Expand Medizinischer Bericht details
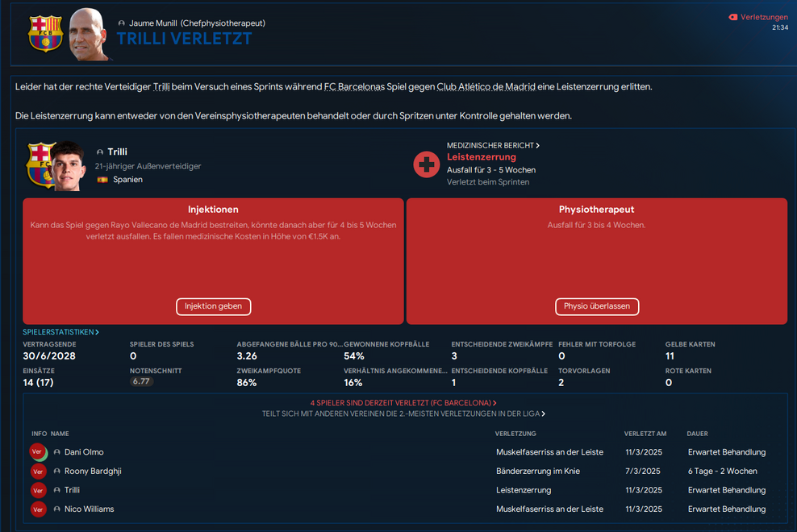The height and width of the screenshot is (532, 797). pos(493,145)
